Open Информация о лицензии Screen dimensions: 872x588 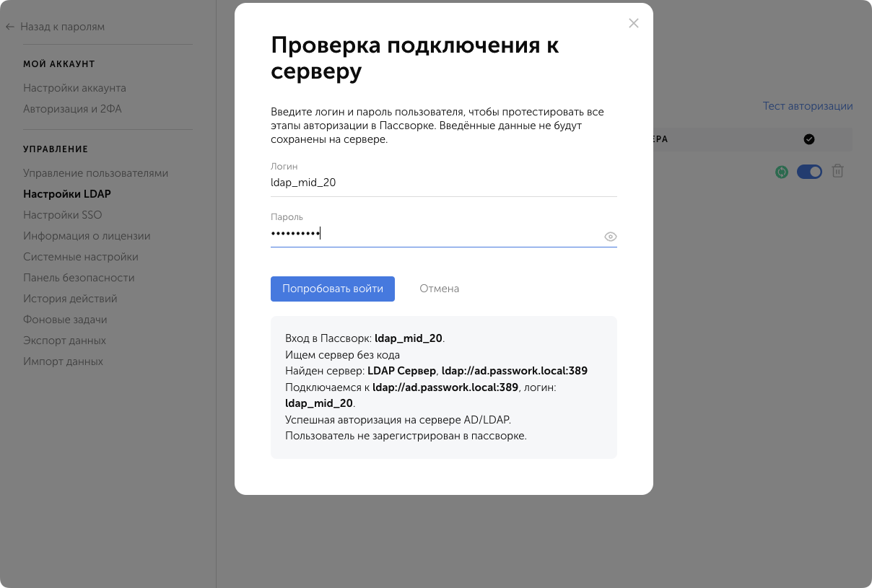point(87,236)
